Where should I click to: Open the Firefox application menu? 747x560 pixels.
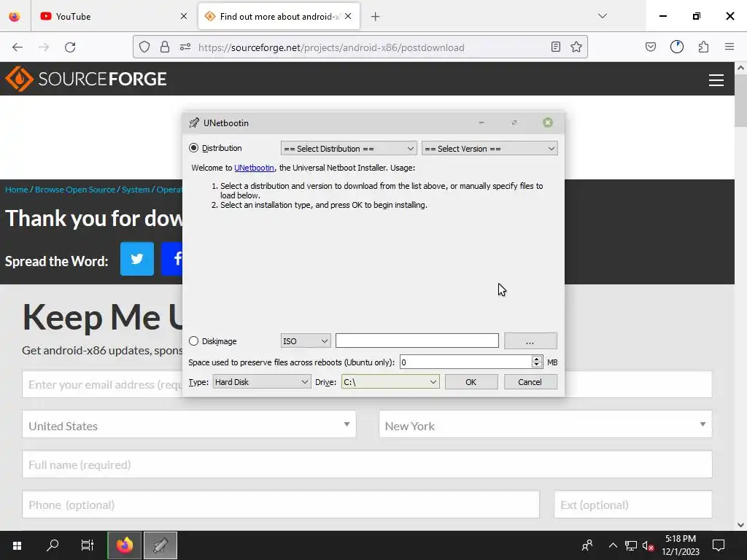pos(729,47)
